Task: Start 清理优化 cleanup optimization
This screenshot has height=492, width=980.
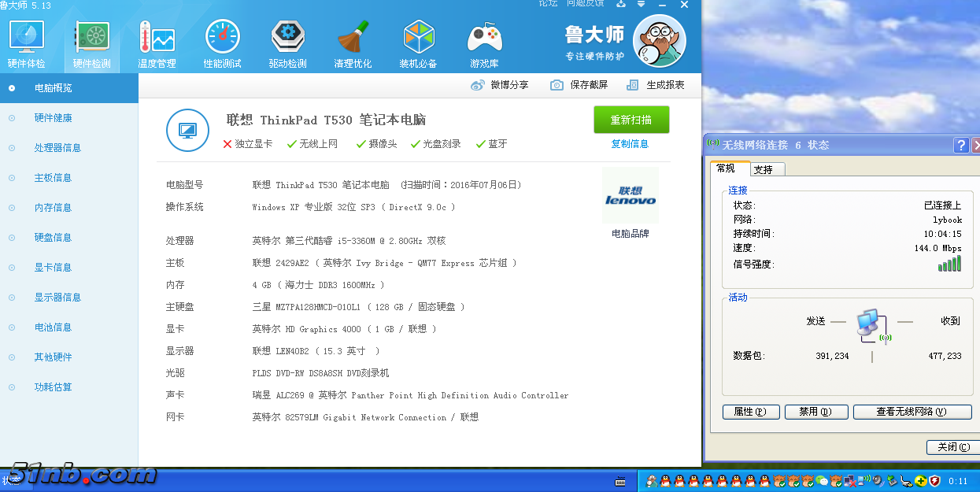Action: click(353, 43)
